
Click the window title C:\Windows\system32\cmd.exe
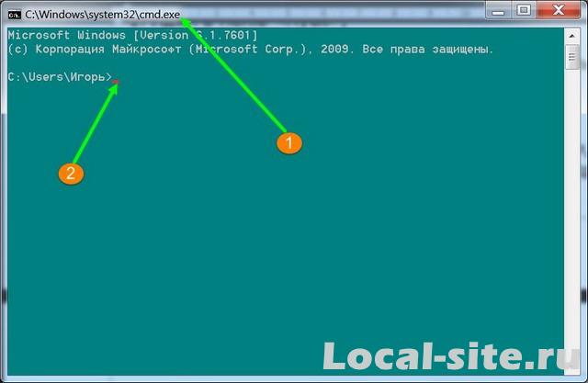tap(102, 15)
